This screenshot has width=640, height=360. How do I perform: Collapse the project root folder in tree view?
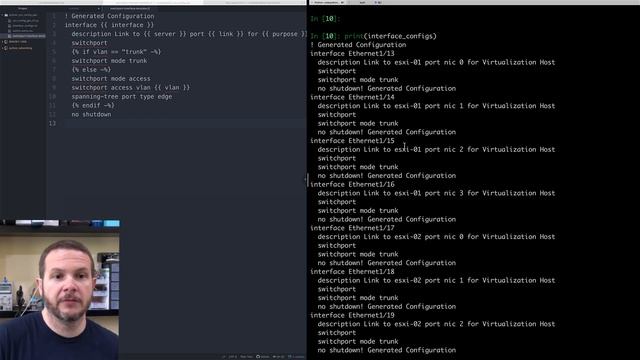click(x=3, y=15)
